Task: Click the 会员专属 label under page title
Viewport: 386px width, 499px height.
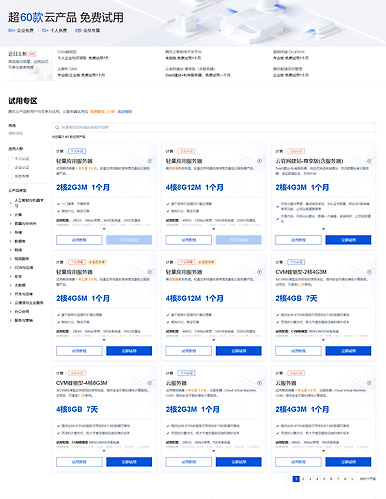Action: click(x=91, y=30)
